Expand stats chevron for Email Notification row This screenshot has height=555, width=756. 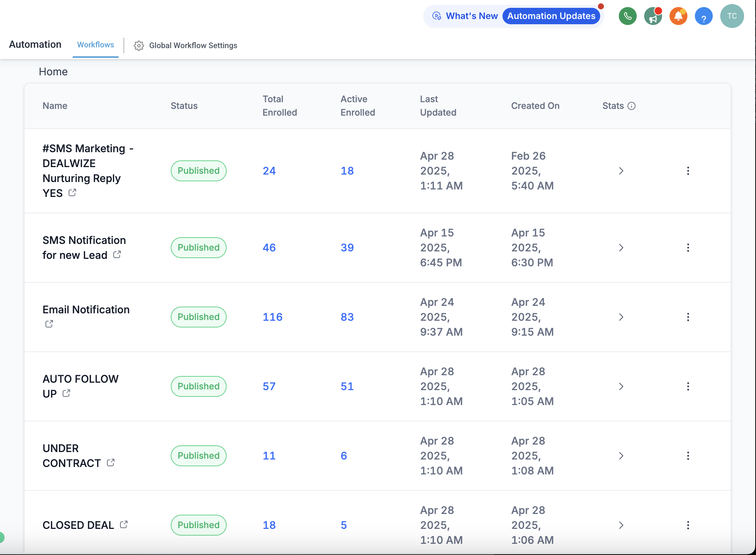(621, 317)
